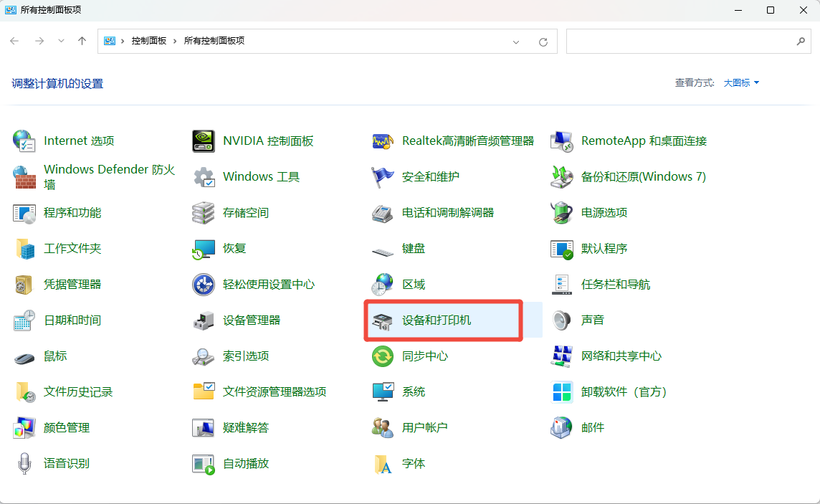Open the 日期和时间 calendar icon
820x504 pixels.
(x=24, y=320)
